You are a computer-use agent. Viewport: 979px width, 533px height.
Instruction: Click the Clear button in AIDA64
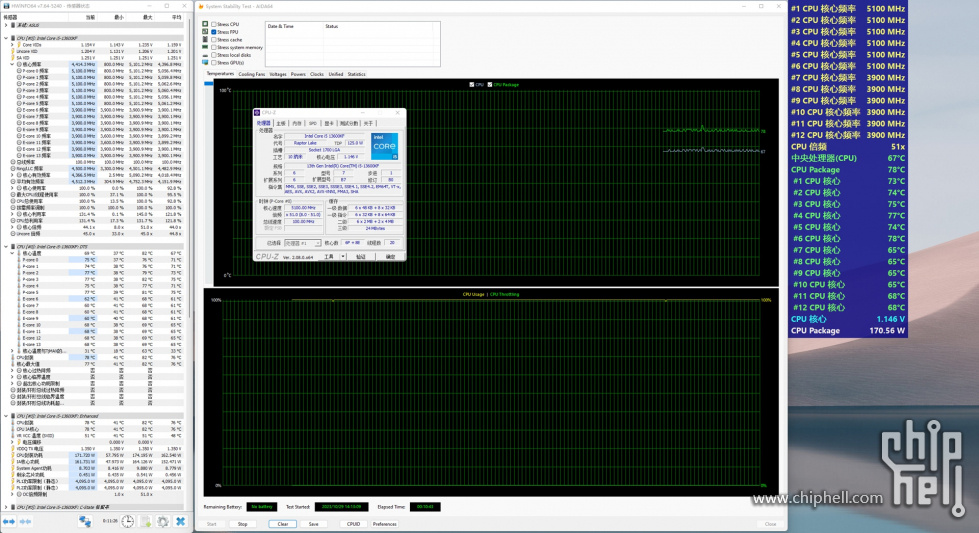pos(283,524)
